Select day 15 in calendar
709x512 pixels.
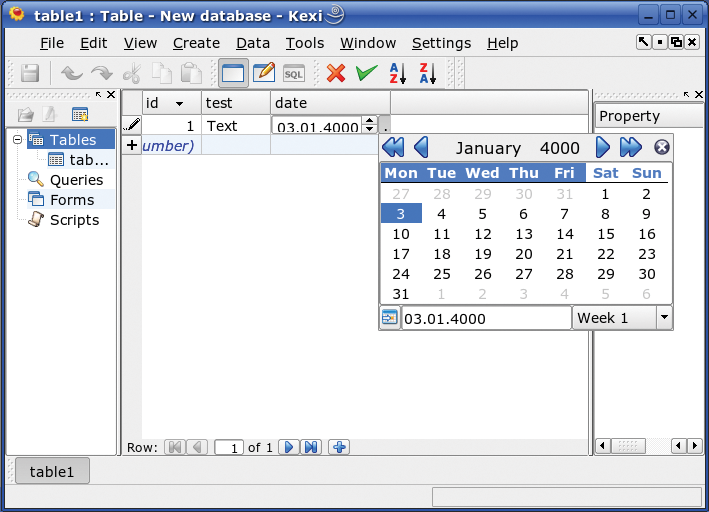[x=605, y=234]
